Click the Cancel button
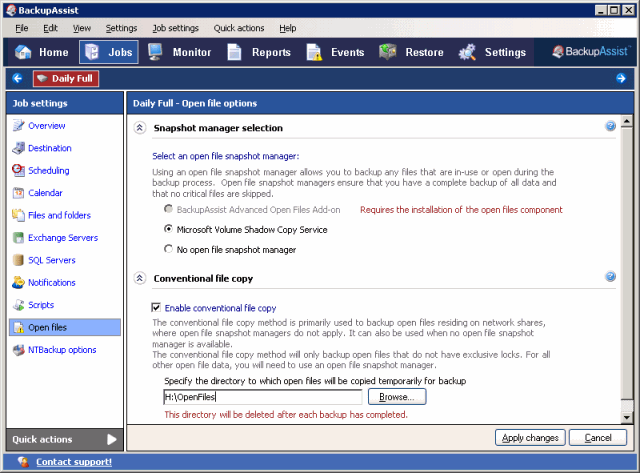 click(598, 437)
